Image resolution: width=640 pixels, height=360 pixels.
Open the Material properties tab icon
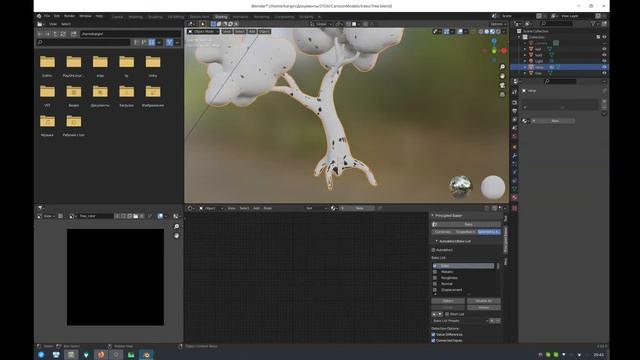tap(515, 198)
